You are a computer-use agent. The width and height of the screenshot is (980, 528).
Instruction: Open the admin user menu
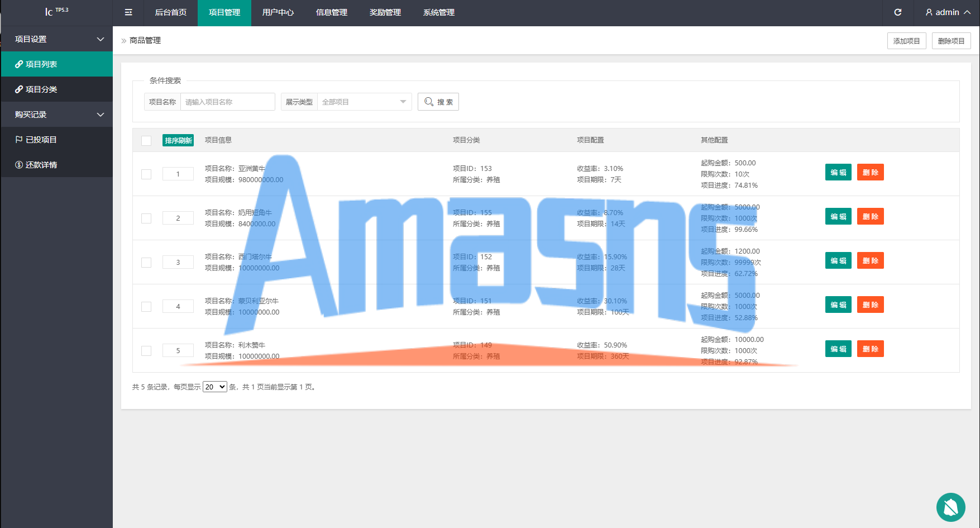948,12
